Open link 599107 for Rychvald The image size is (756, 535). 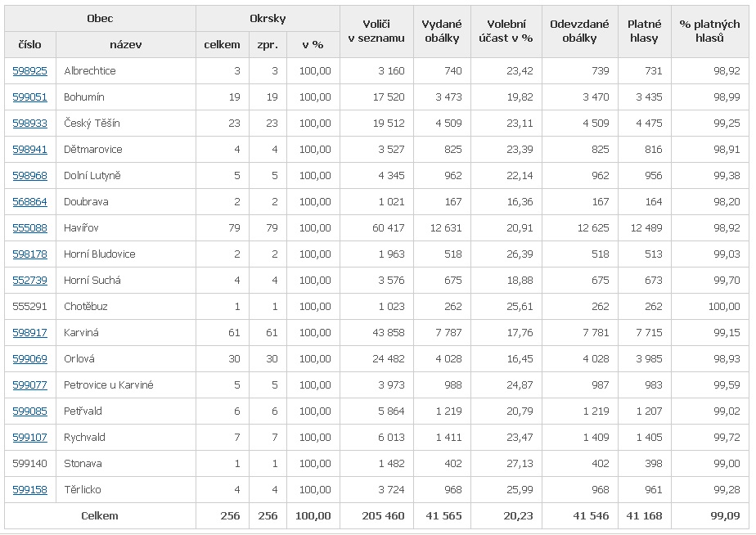point(30,437)
